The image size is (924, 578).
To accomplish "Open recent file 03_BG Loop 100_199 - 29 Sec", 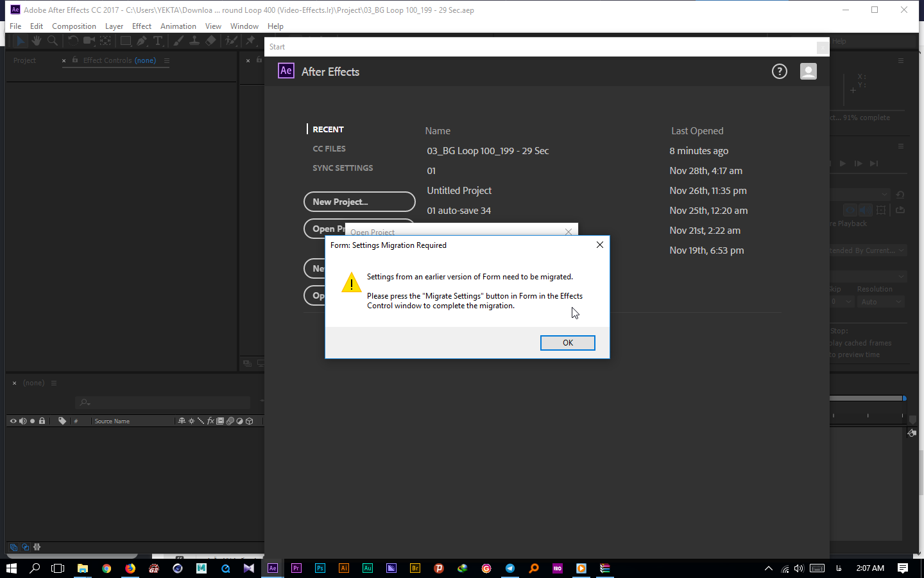I will [x=488, y=151].
